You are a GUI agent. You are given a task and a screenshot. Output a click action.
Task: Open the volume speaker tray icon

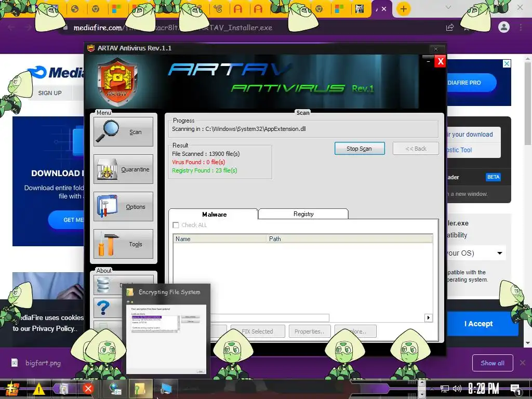(457, 389)
